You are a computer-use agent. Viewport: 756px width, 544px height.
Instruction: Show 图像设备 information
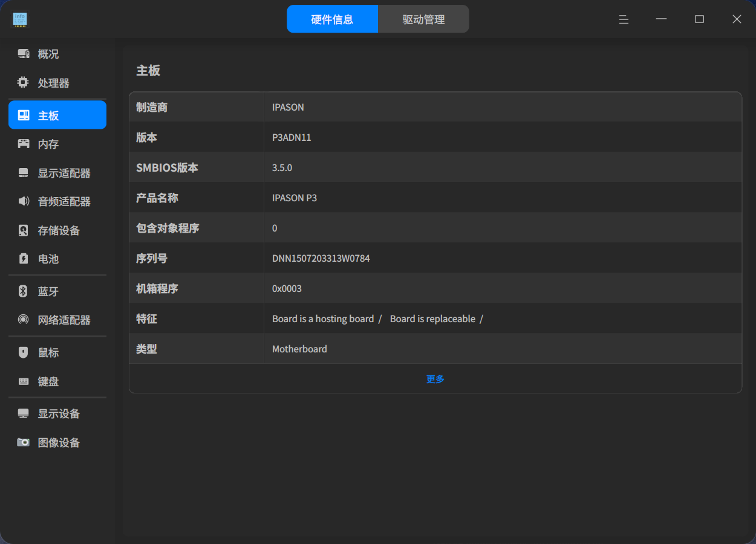click(x=57, y=442)
